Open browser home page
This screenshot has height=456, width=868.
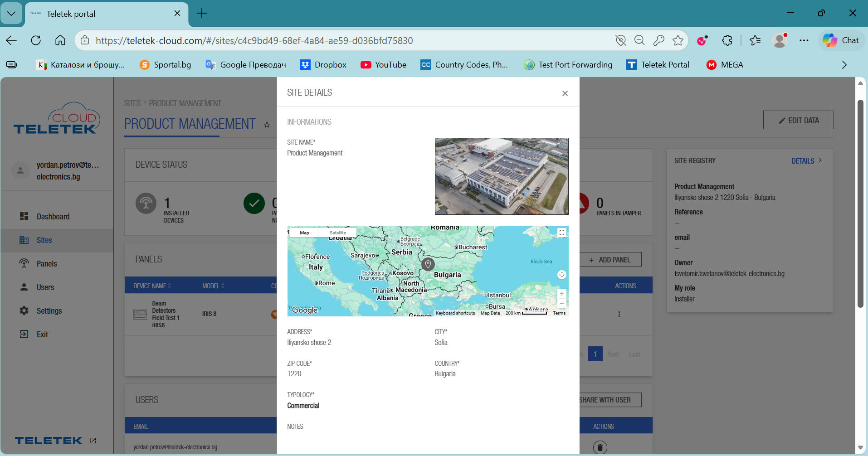(x=60, y=40)
